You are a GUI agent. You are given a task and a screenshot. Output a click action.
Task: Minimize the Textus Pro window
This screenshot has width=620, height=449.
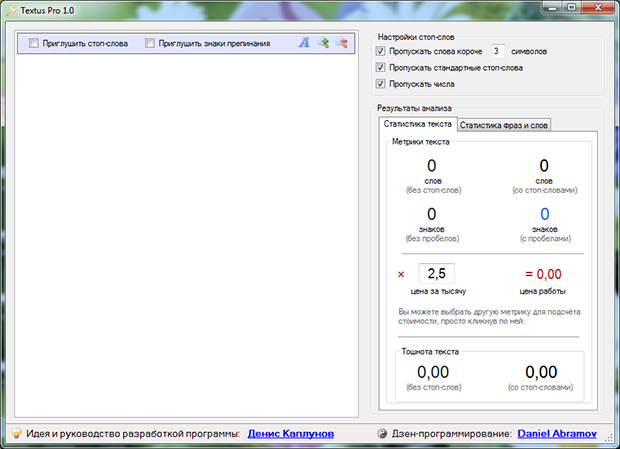(x=552, y=8)
